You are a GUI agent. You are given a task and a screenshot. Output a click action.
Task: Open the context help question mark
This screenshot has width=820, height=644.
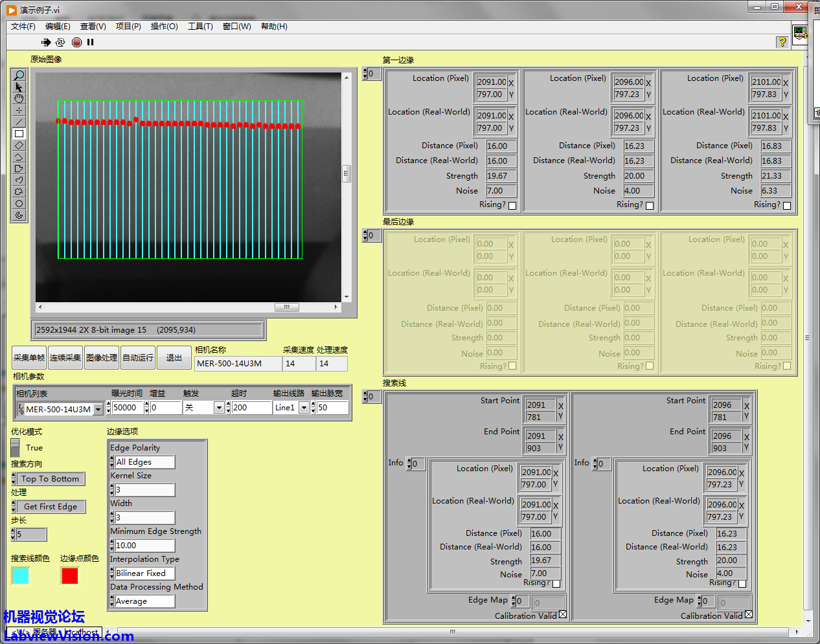click(782, 42)
